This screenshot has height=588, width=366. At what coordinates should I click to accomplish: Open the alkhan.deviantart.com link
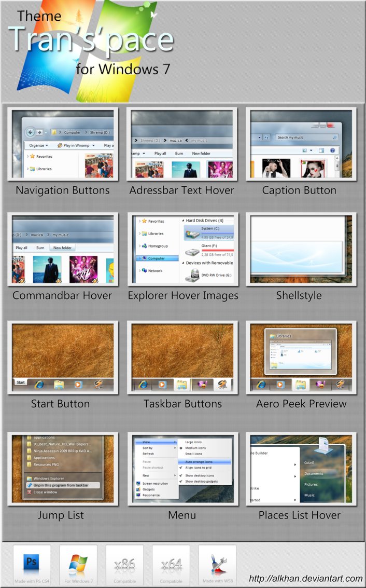pos(305,578)
